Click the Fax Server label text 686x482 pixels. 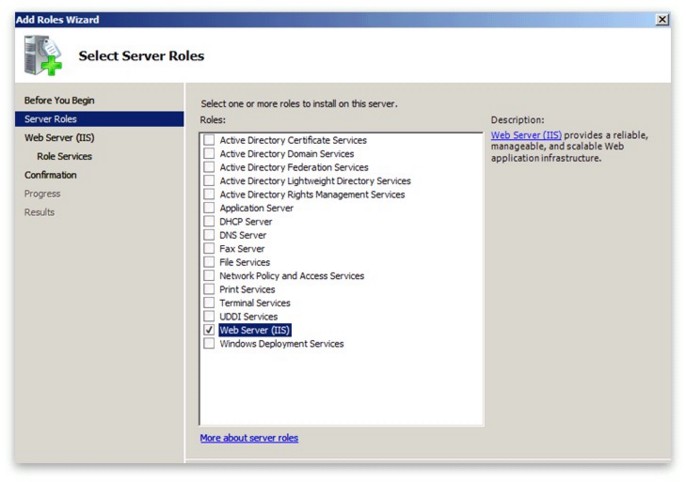tap(242, 249)
